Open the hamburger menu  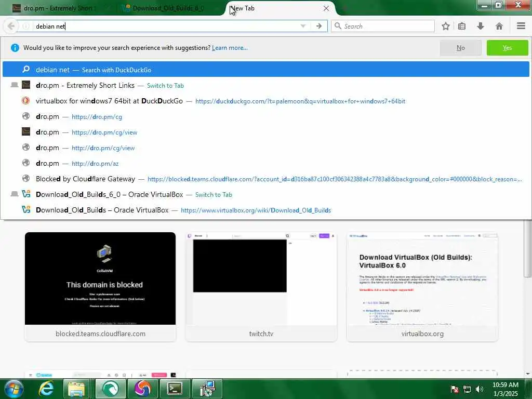(521, 26)
